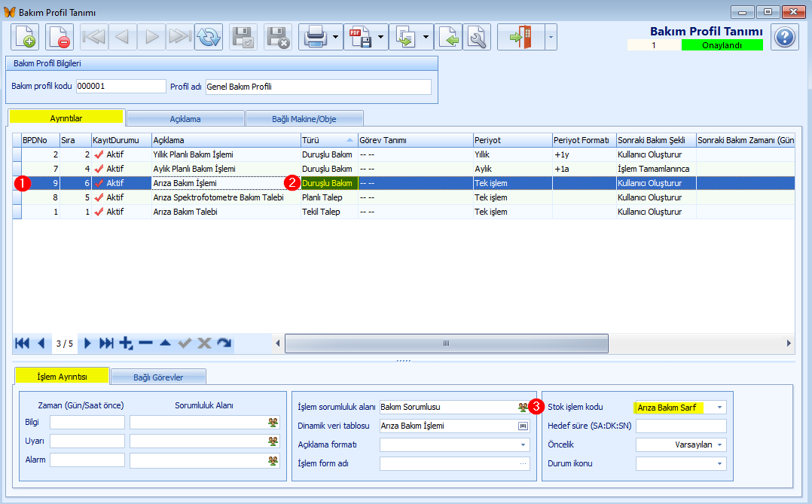Expand the Açıklama formatı dropdown
812x504 pixels.
(523, 445)
